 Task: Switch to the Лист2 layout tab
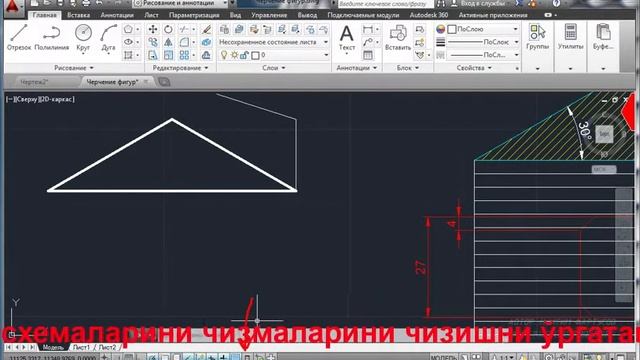[107, 347]
